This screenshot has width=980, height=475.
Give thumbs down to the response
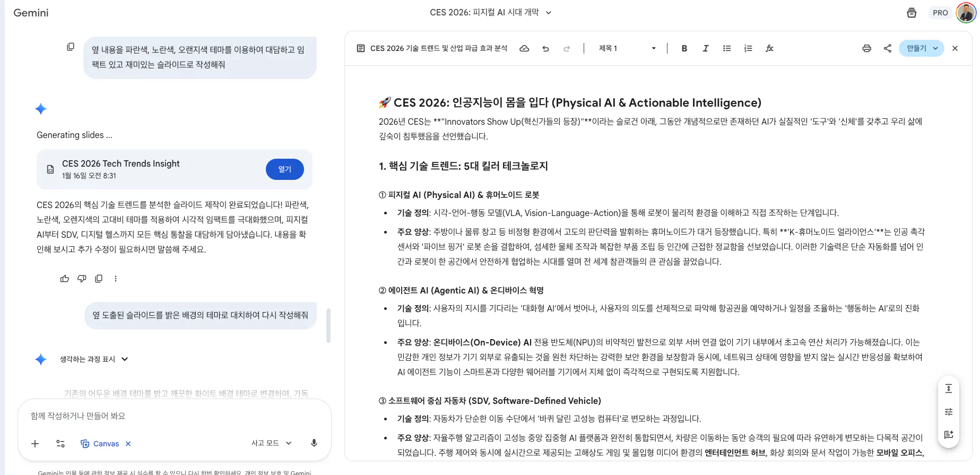click(x=82, y=279)
